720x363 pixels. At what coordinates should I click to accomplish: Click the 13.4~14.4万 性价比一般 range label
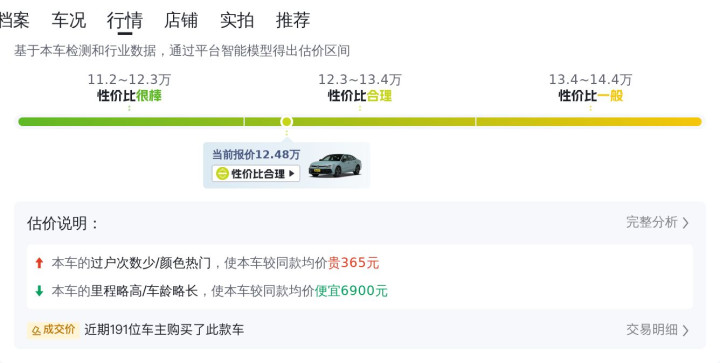(591, 87)
